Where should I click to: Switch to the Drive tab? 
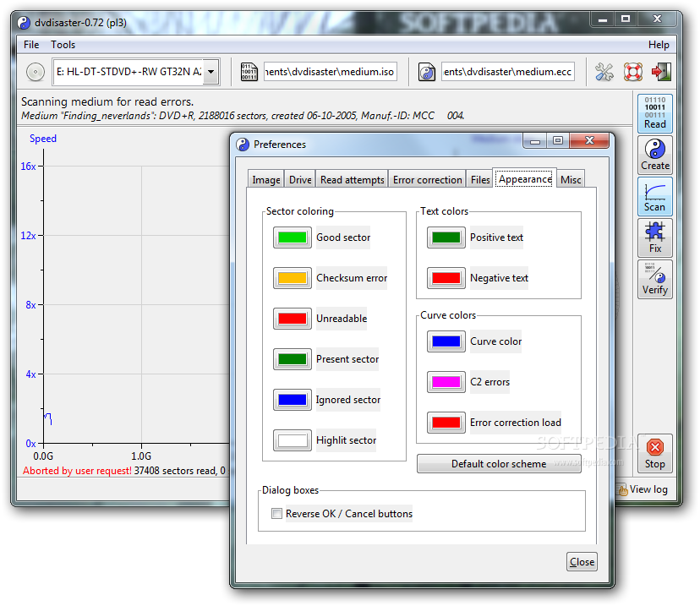point(300,179)
